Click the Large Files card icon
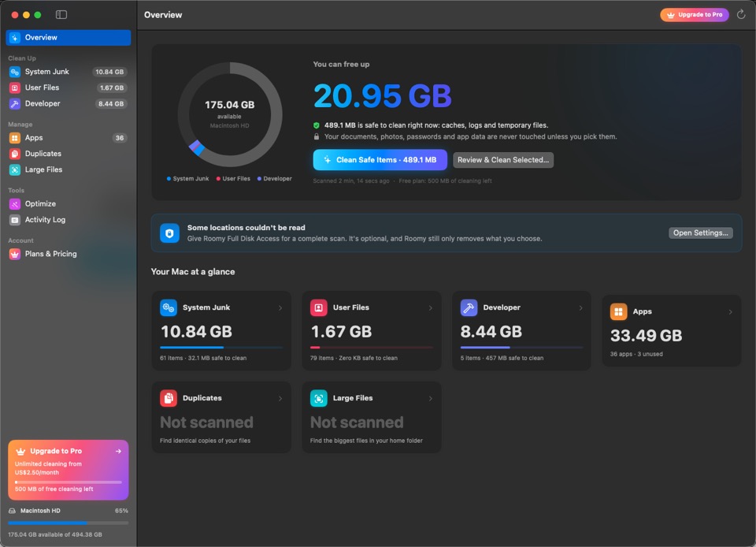The image size is (756, 547). point(319,399)
